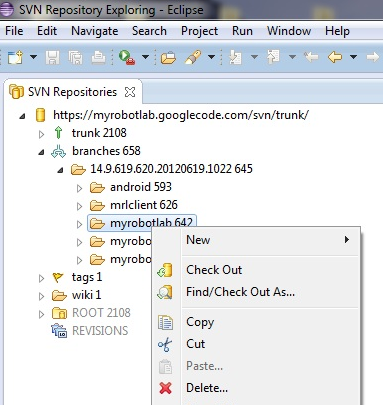The image size is (383, 405).
Task: Collapse the branches 658 node
Action: (x=41, y=152)
